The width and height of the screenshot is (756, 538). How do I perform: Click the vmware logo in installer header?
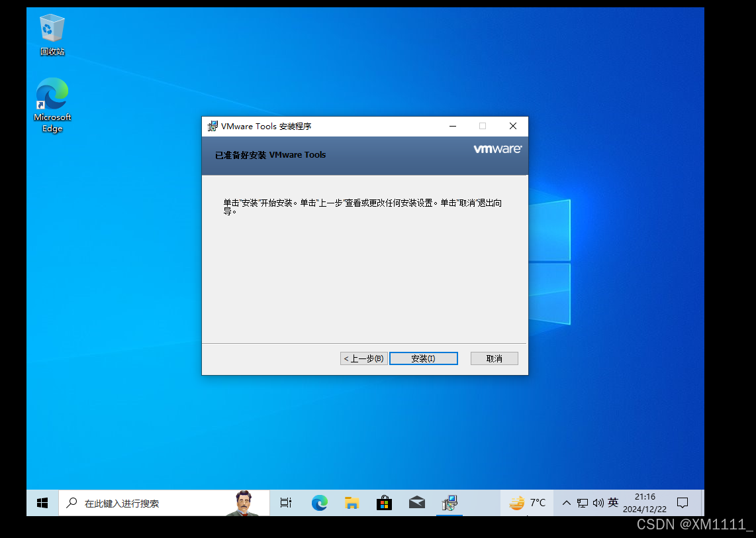pos(497,149)
